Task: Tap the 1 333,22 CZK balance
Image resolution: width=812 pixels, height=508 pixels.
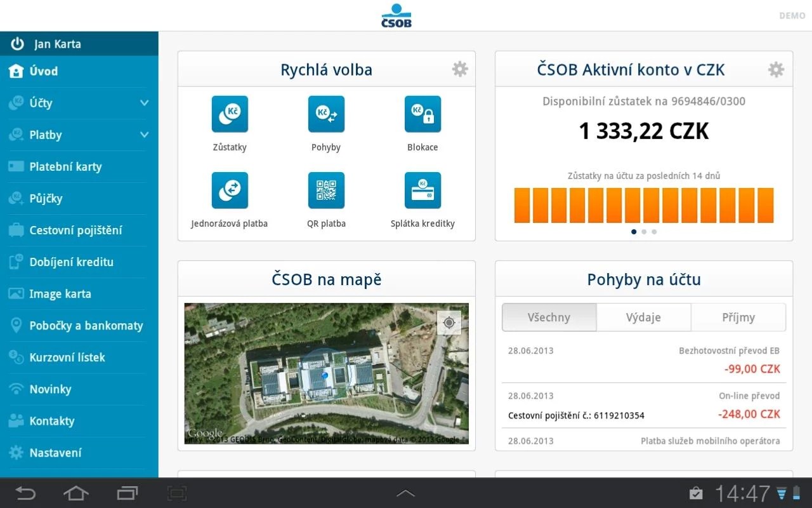Action: pos(644,131)
